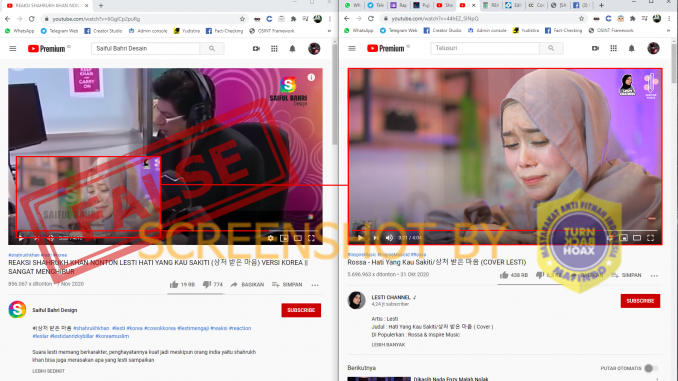
Task: Open YouTube apps grid in right window
Action: tap(613, 48)
